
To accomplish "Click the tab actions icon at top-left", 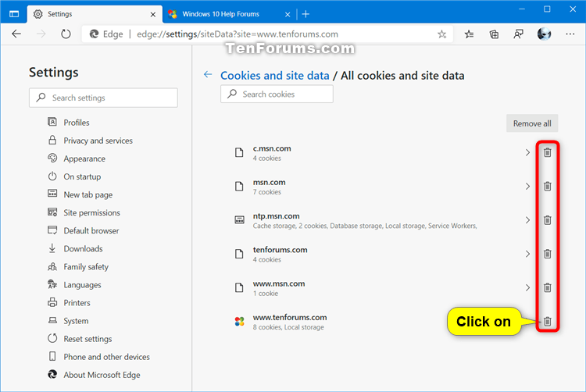I will coord(14,14).
